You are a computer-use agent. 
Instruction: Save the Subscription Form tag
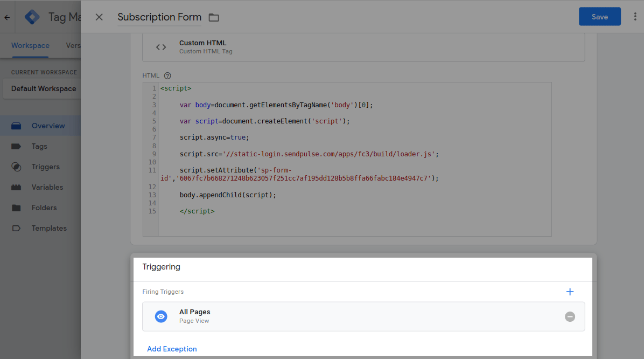pyautogui.click(x=599, y=17)
